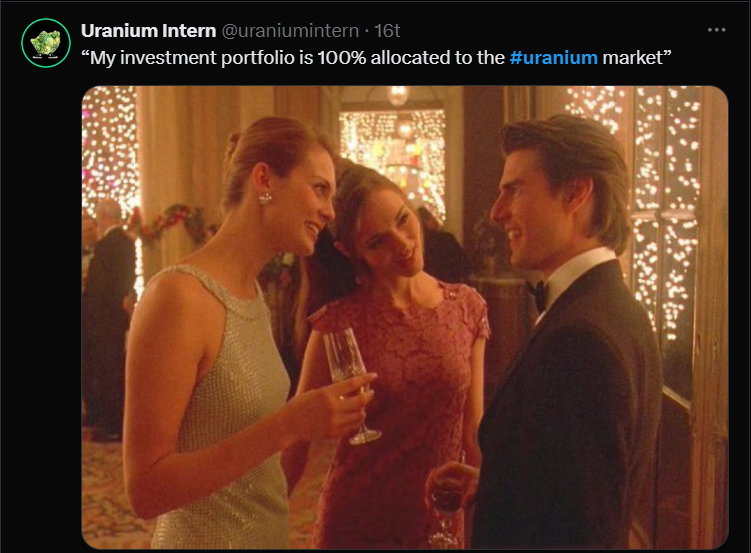
Task: Click the Uranium Intern profile avatar
Action: [x=46, y=43]
